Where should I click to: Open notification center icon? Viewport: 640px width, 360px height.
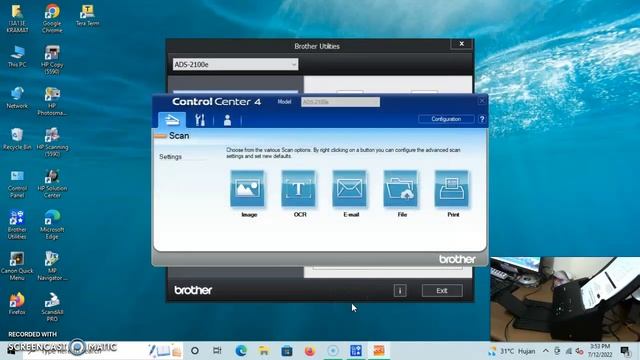(625, 351)
